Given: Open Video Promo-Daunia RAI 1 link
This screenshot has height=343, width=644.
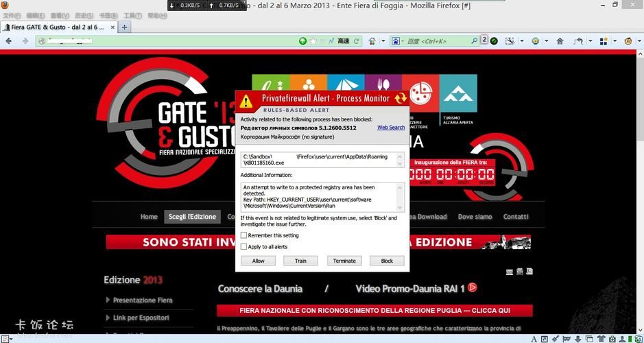Looking at the screenshot, I should pos(410,289).
